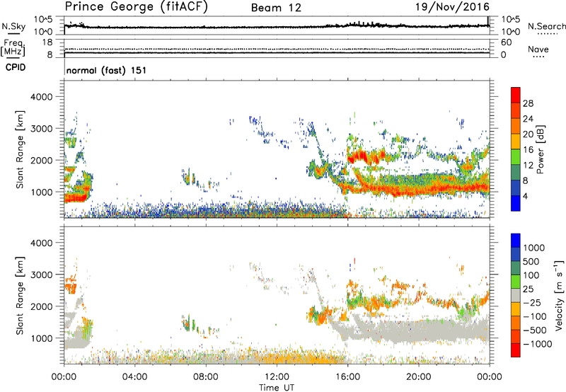The height and width of the screenshot is (392, 566).
Task: Click the Time UT axis label
Action: [277, 388]
